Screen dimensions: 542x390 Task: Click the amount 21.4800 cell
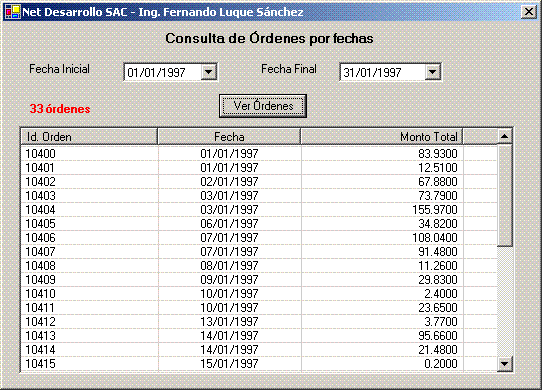(x=382, y=350)
